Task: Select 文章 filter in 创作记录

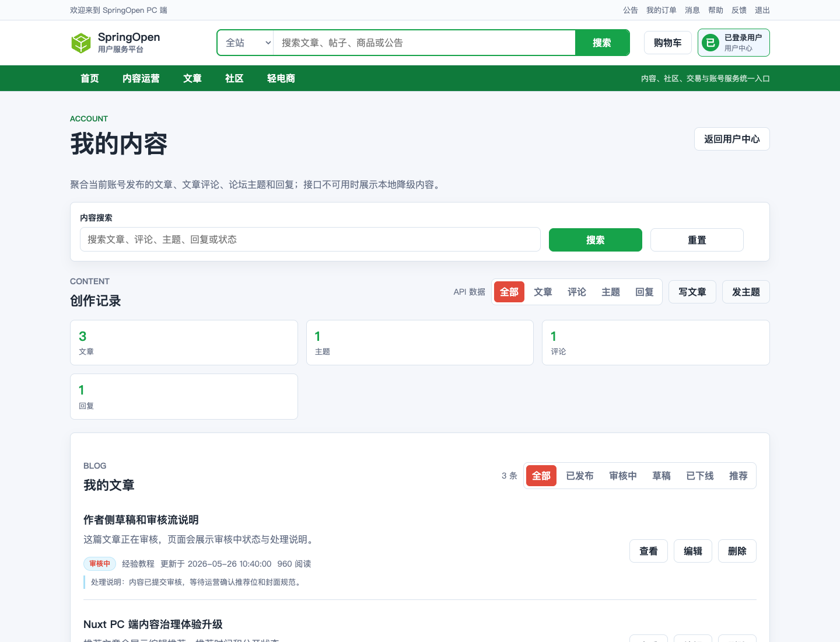Action: (x=543, y=292)
